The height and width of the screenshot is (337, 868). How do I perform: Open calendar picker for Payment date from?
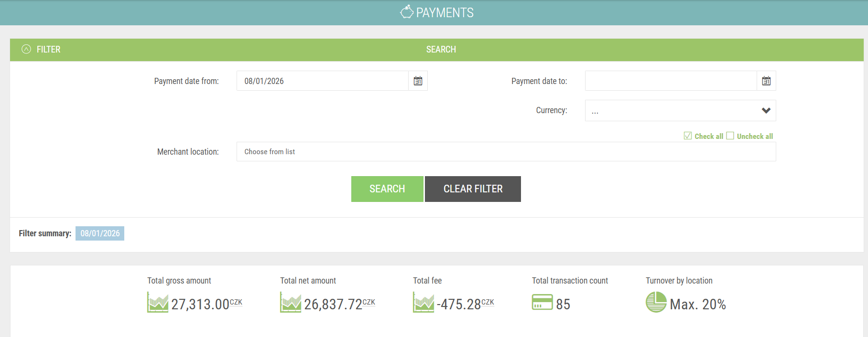click(418, 81)
